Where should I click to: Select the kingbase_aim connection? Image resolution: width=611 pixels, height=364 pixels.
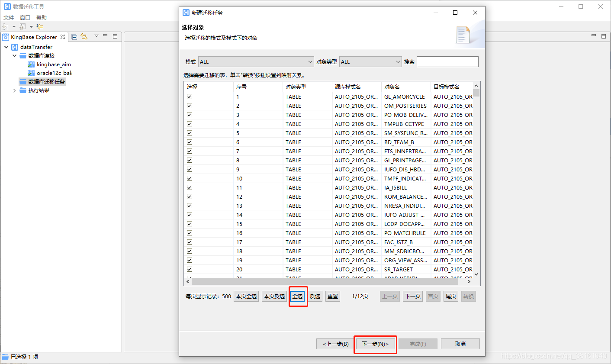point(54,64)
